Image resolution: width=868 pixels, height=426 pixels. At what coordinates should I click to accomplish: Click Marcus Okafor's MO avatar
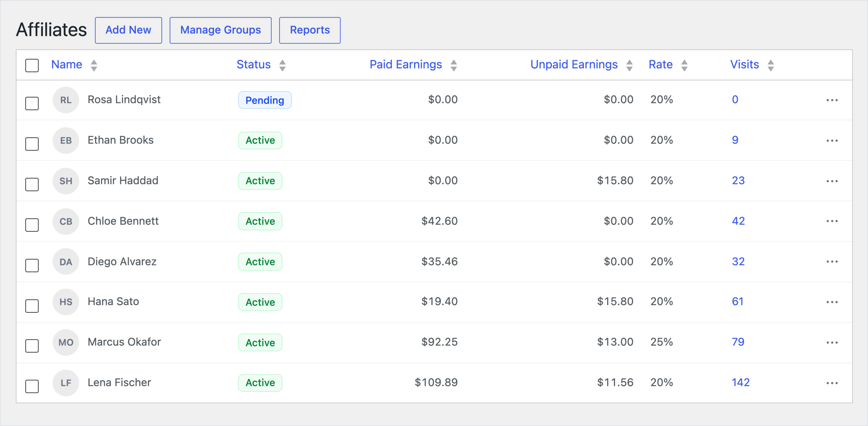(66, 342)
